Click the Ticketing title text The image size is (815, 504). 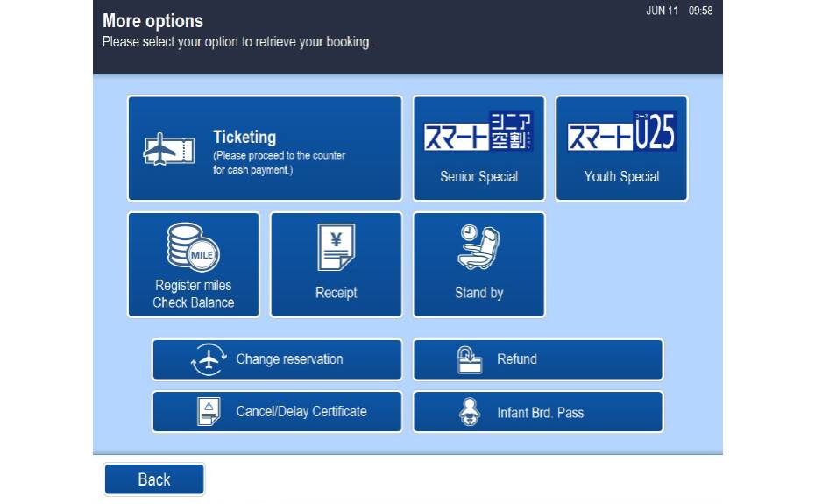[244, 137]
